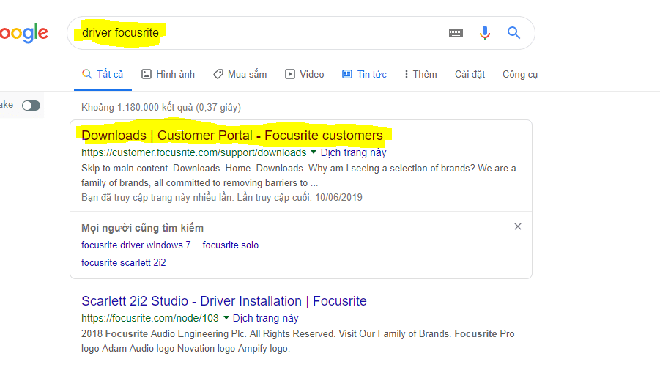Click the last visited date '10/06/2019'
660x370 pixels.
tap(339, 197)
